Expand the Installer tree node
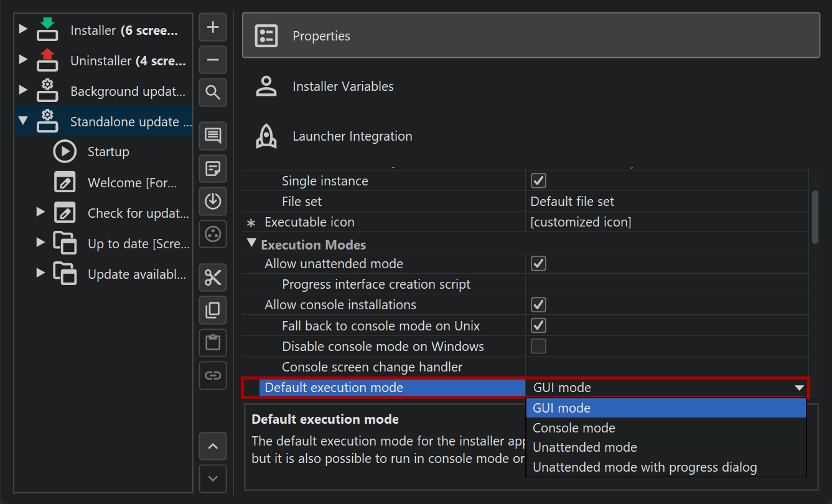 tap(23, 29)
